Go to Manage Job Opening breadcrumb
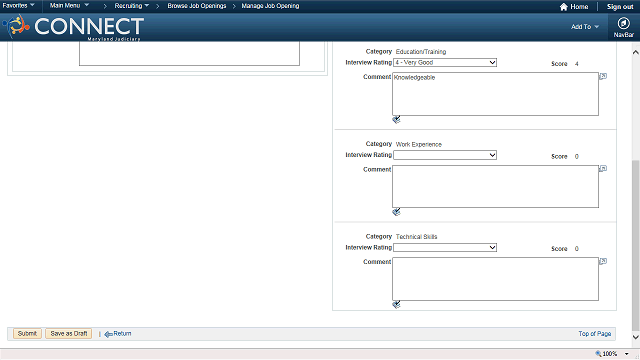Image resolution: width=640 pixels, height=360 pixels. [x=270, y=6]
